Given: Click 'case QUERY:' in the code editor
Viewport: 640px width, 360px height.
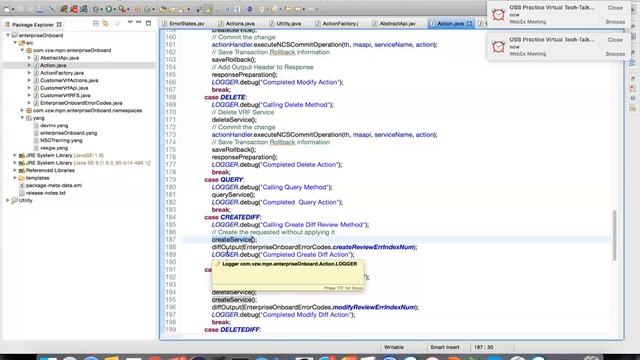Looking at the screenshot, I should (x=224, y=180).
